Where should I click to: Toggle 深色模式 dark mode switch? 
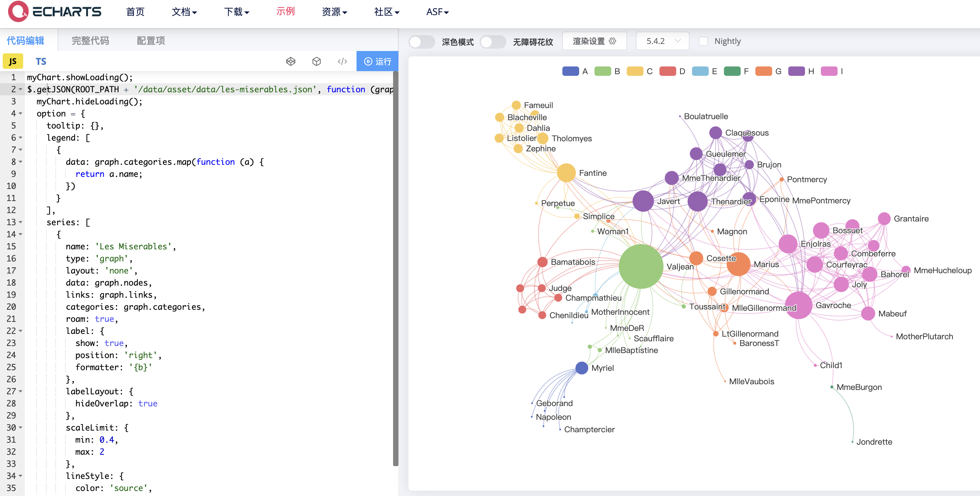coord(422,42)
